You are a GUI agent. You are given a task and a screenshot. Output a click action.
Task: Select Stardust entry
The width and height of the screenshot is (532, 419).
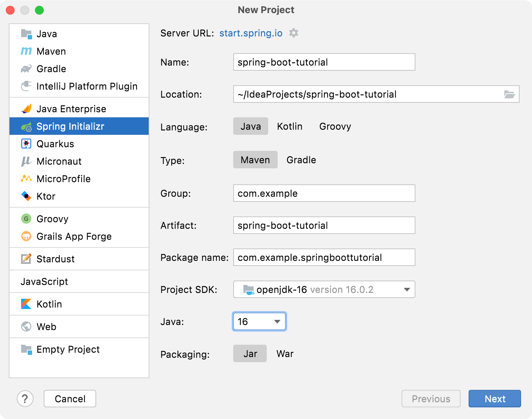coord(79,259)
